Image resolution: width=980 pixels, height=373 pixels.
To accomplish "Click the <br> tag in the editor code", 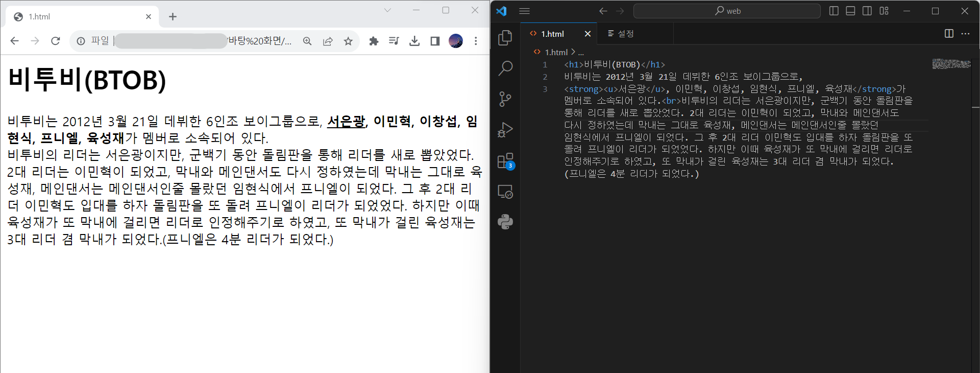I will (672, 101).
